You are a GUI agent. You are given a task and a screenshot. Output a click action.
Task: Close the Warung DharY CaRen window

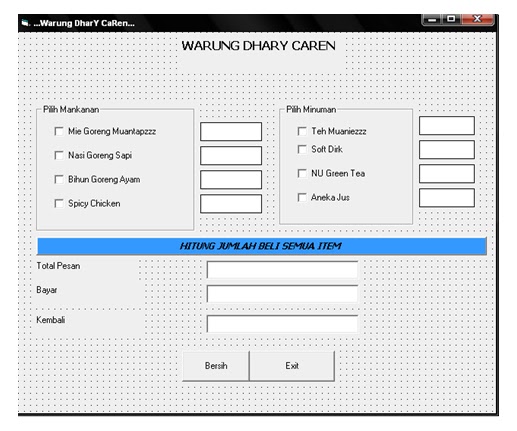(477, 19)
